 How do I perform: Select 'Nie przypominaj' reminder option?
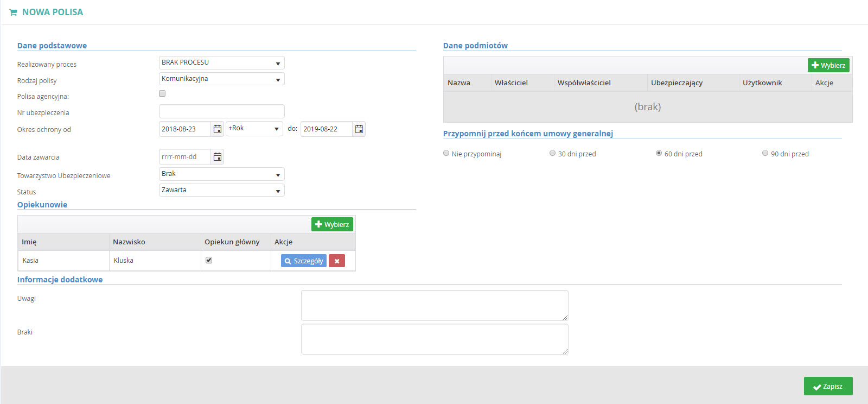(x=446, y=153)
